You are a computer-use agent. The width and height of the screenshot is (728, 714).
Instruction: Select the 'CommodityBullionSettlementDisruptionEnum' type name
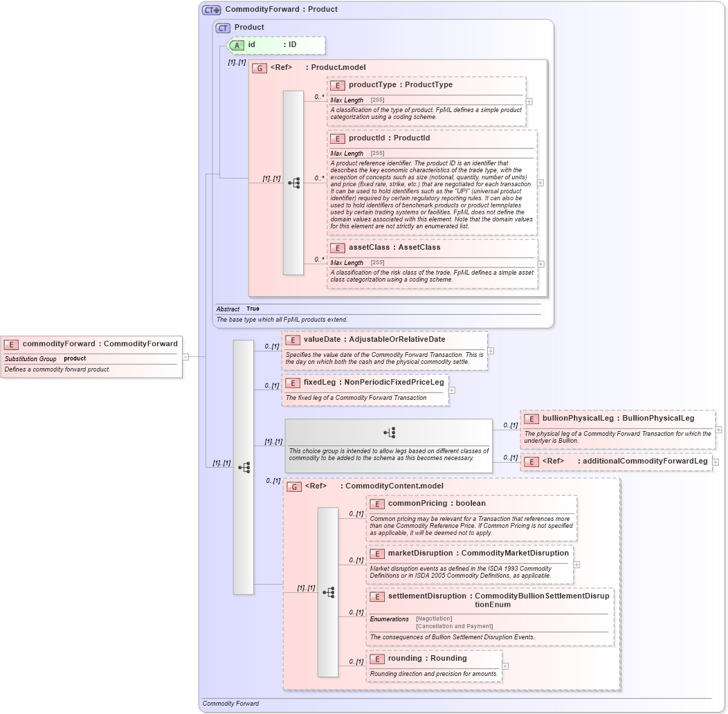pos(542,601)
